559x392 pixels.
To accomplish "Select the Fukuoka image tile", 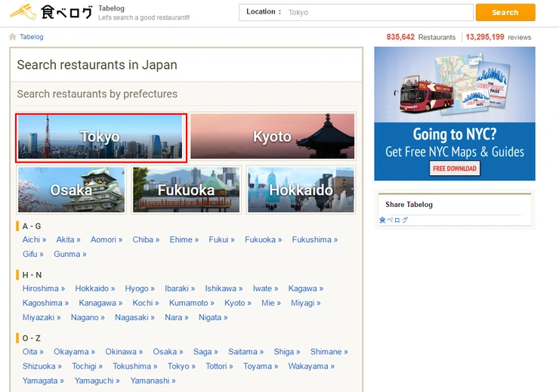I will 186,190.
